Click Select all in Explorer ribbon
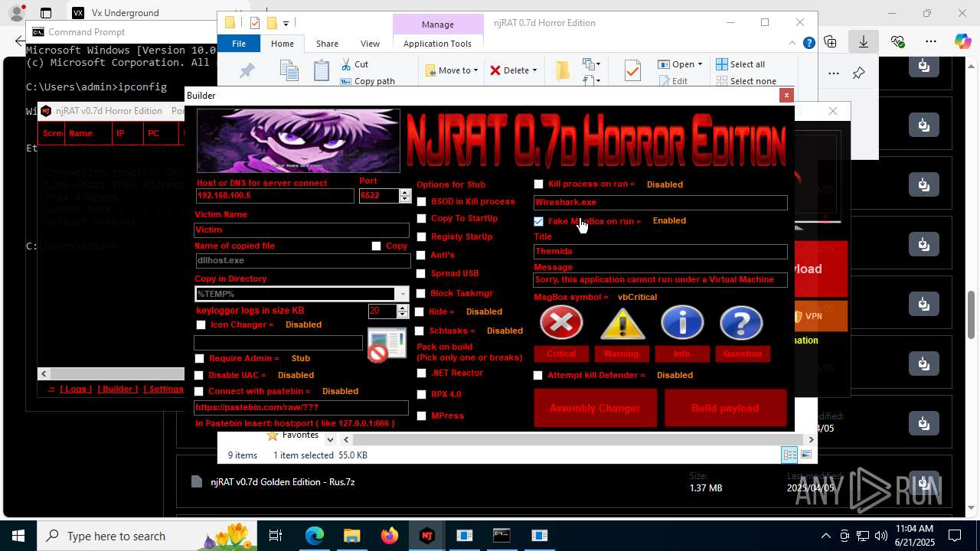 pos(740,64)
